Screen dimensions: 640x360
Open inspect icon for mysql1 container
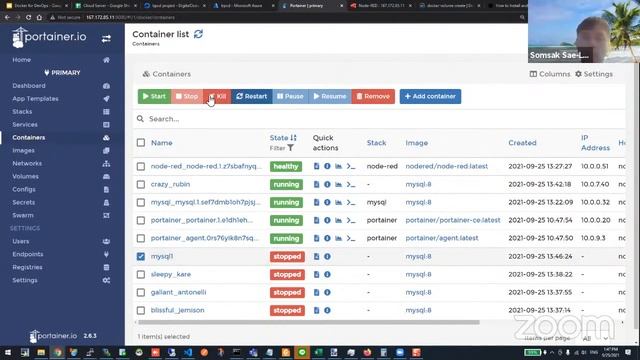tap(327, 257)
